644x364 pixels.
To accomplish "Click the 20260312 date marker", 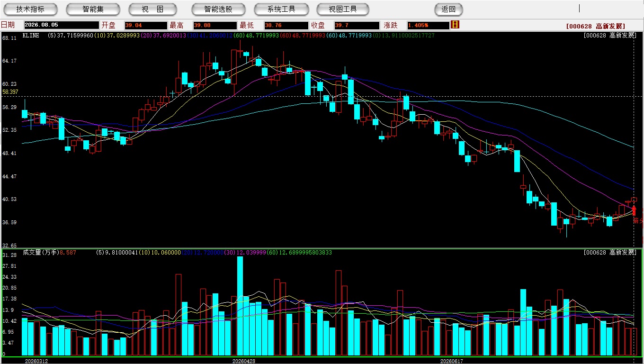I will click(x=36, y=361).
